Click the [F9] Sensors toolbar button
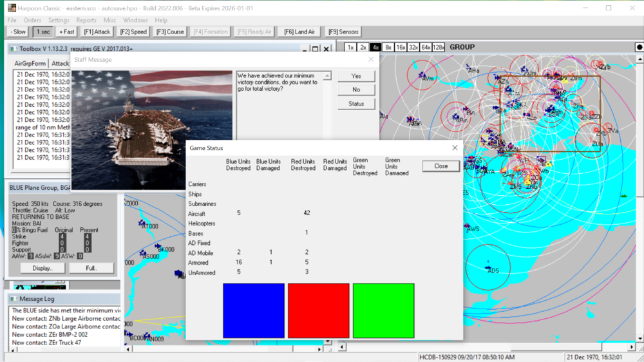644x362 pixels. [343, 32]
